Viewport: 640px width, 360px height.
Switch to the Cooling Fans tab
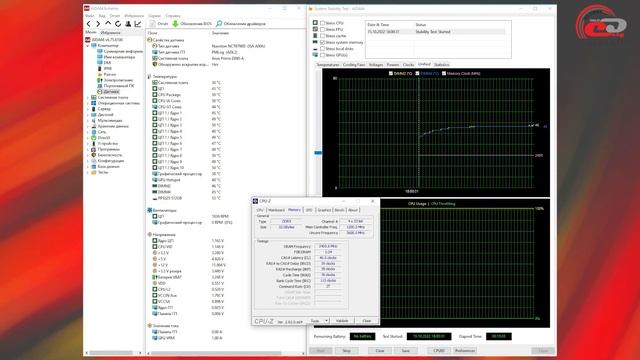[354, 65]
